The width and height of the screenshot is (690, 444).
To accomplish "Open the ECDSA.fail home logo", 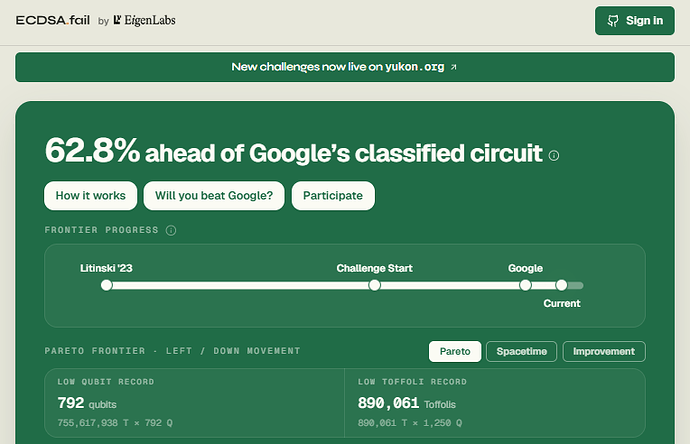I will point(53,20).
